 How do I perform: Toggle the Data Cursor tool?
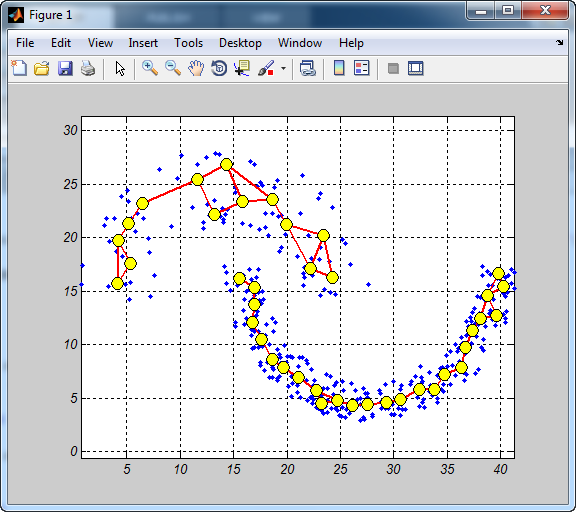click(242, 68)
